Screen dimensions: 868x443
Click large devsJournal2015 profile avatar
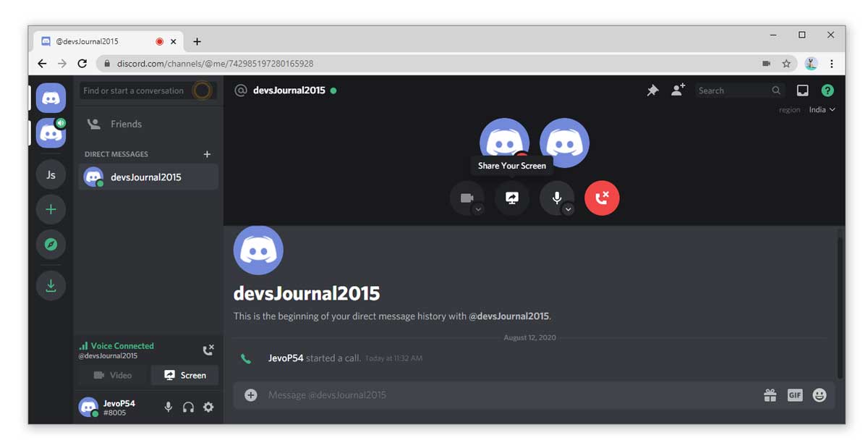(258, 250)
